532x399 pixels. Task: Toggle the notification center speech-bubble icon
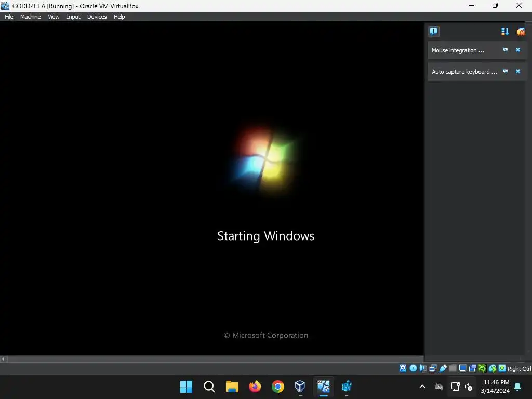tap(433, 32)
